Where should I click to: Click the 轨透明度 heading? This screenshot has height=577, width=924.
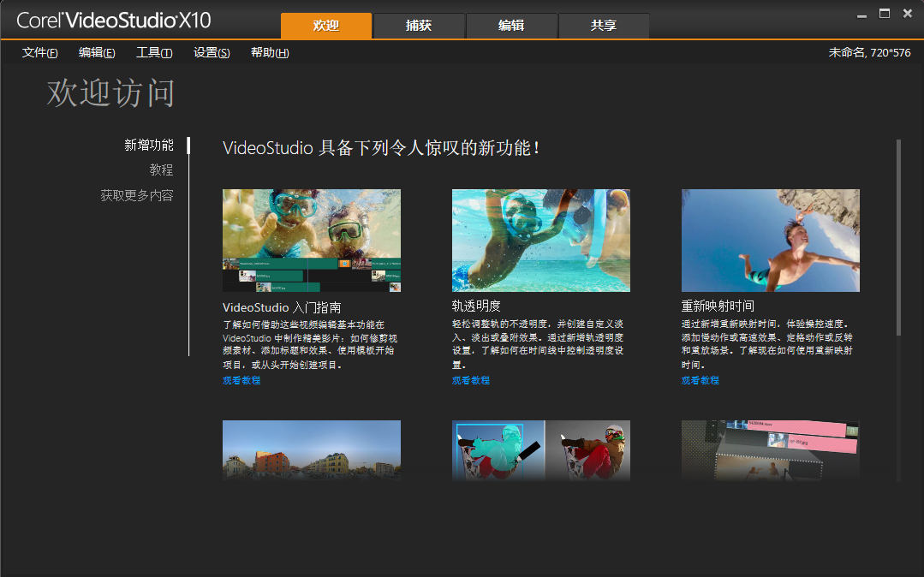click(x=476, y=306)
